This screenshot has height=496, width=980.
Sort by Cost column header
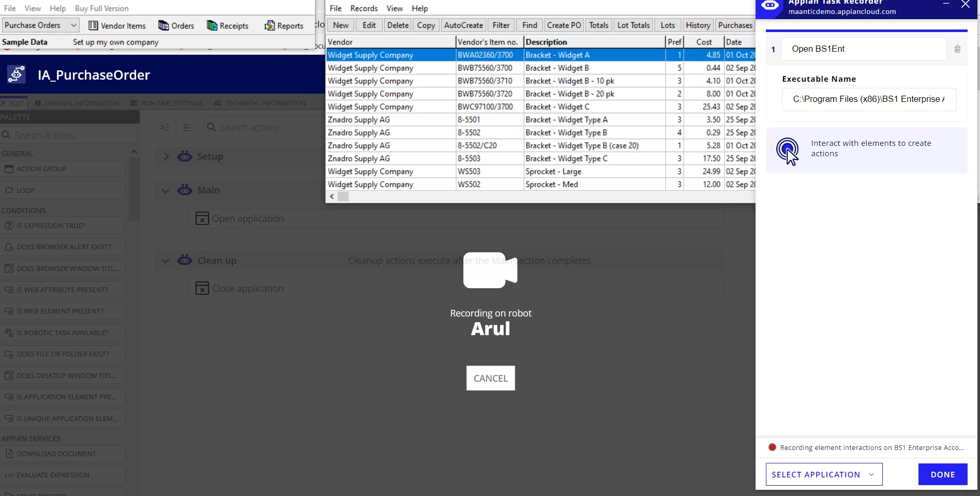pyautogui.click(x=704, y=42)
